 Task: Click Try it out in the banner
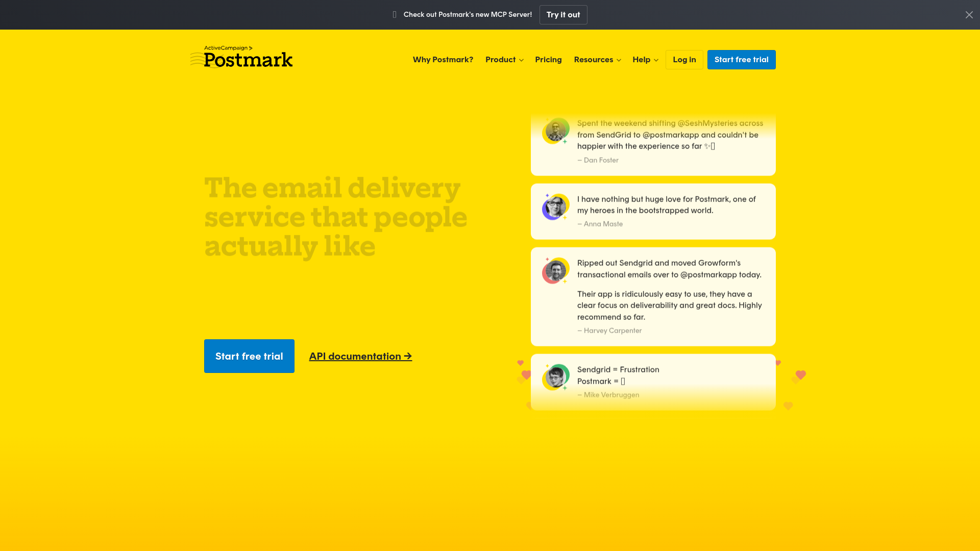click(x=563, y=15)
